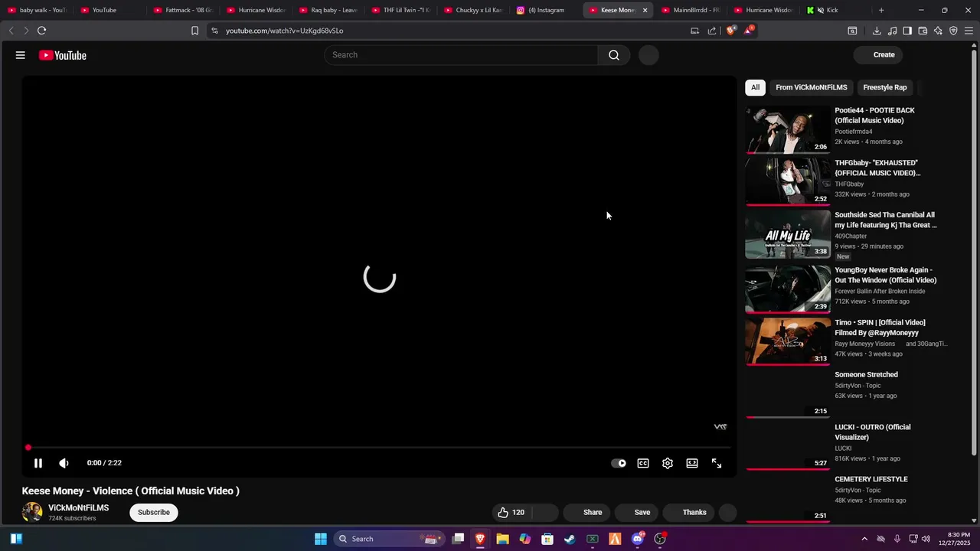Open the Brave Wallet icon
The width and height of the screenshot is (980, 551).
coord(923,31)
